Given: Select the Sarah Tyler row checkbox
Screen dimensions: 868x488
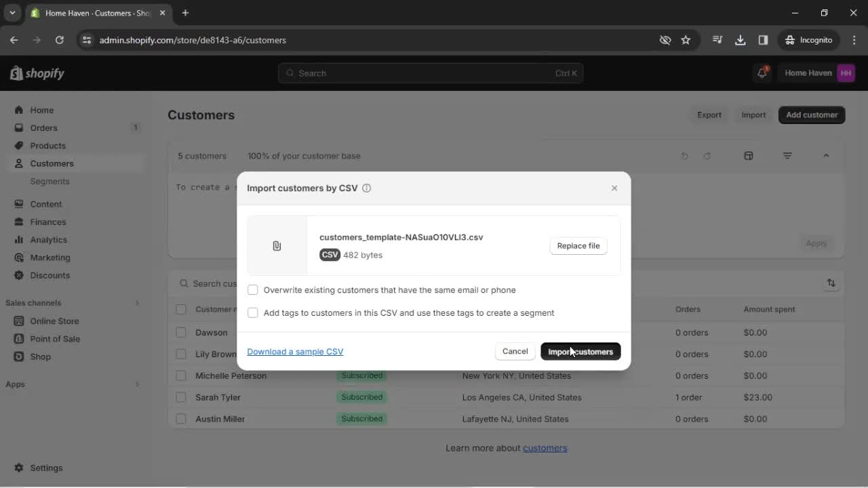Looking at the screenshot, I should tap(181, 397).
